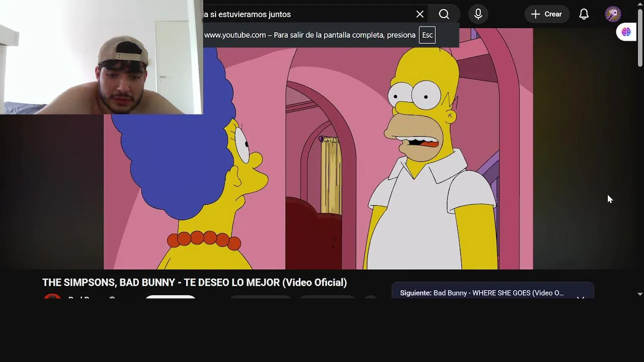Start voice search with the microphone icon
The height and width of the screenshot is (362, 644).
coord(478,14)
